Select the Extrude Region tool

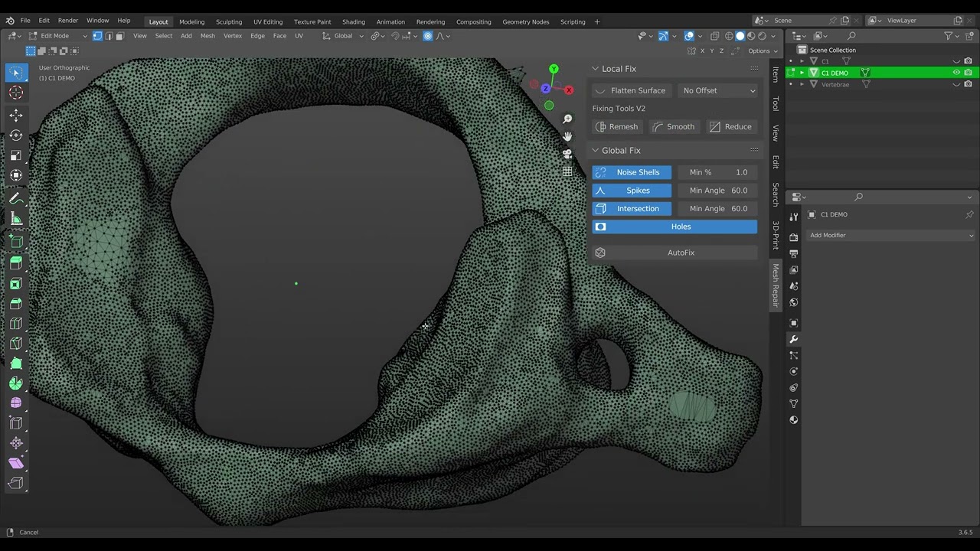(16, 263)
